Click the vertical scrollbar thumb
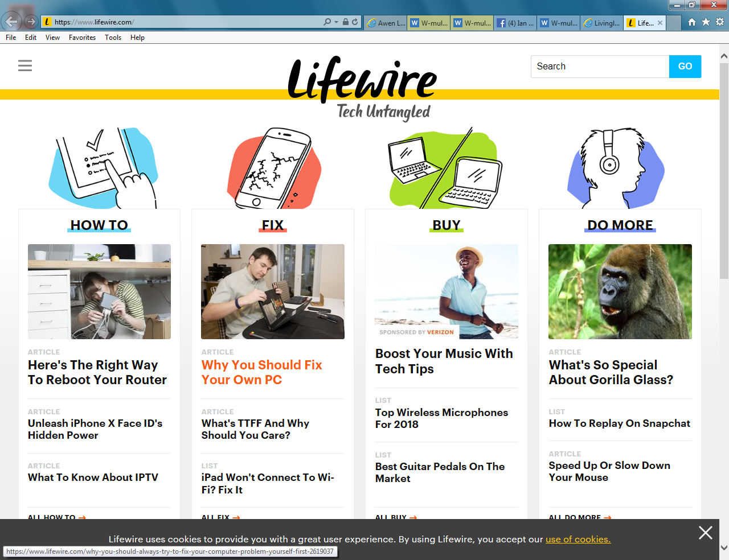 [x=724, y=171]
